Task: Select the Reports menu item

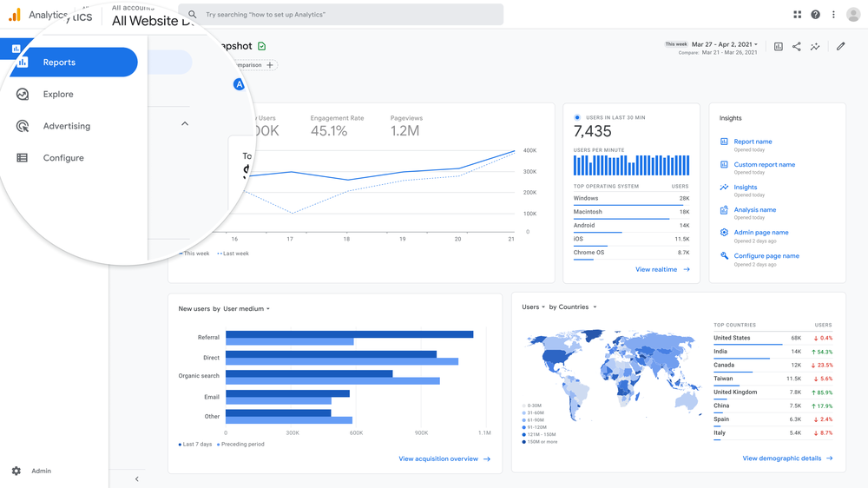Action: click(59, 63)
